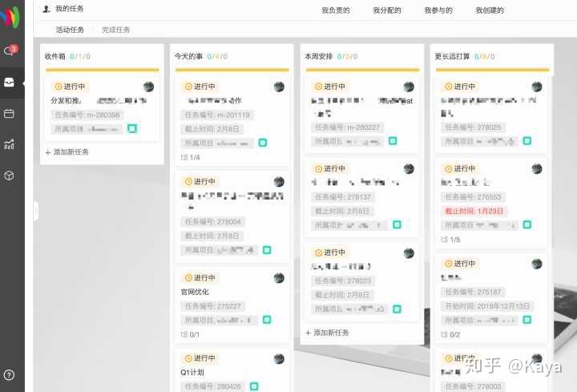The image size is (577, 392).
Task: Open the statistics chart icon in sidebar
Action: tap(9, 144)
